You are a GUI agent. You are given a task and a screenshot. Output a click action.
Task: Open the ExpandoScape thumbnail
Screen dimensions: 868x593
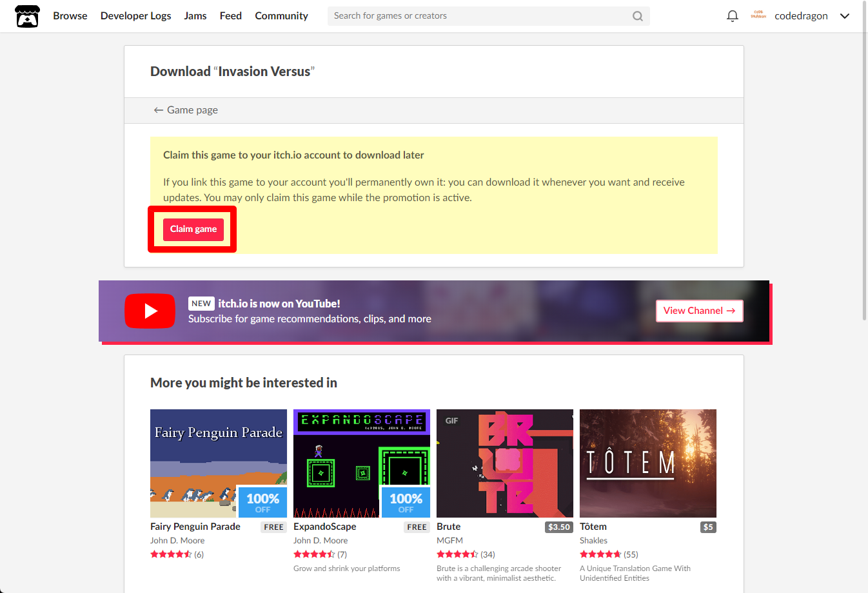362,463
